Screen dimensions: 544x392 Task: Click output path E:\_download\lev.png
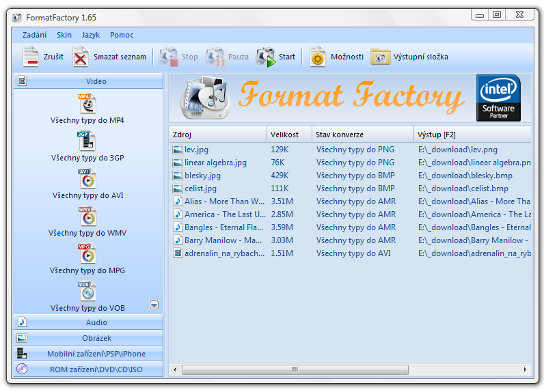(x=458, y=150)
